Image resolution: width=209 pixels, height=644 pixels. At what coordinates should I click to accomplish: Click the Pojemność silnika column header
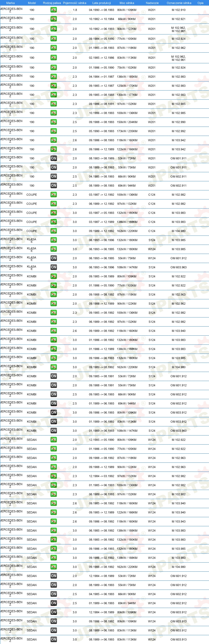click(75, 3)
